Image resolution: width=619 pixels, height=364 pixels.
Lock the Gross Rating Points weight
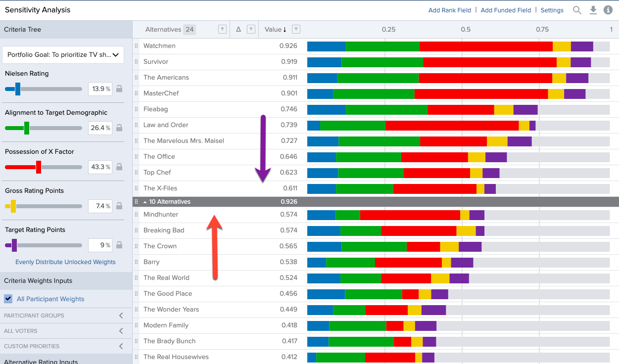tap(119, 206)
